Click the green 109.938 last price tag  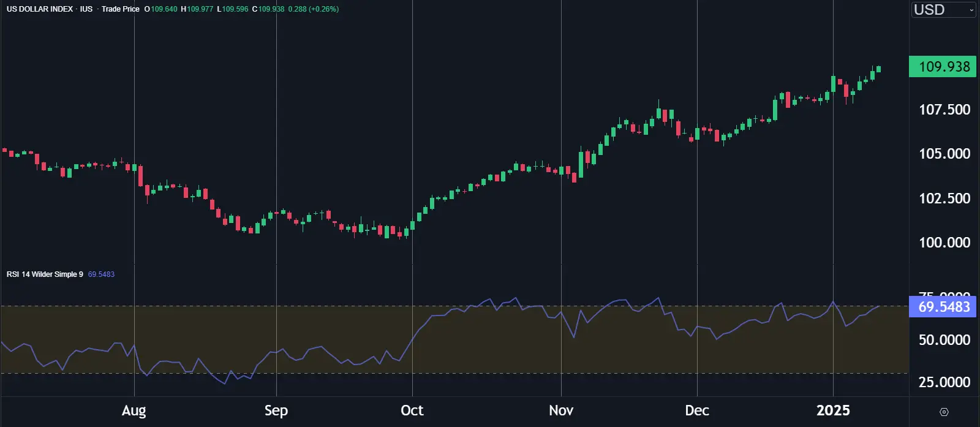[943, 66]
